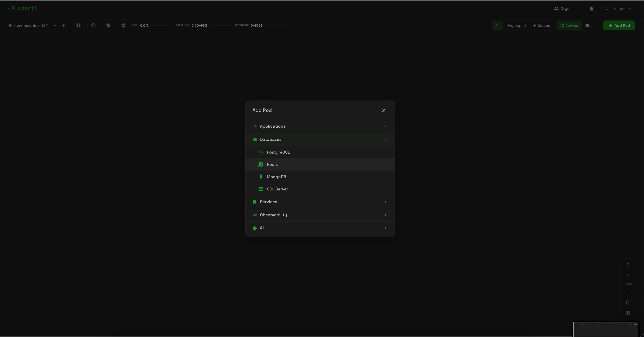
Task: Select MongoDB database
Action: click(x=320, y=177)
